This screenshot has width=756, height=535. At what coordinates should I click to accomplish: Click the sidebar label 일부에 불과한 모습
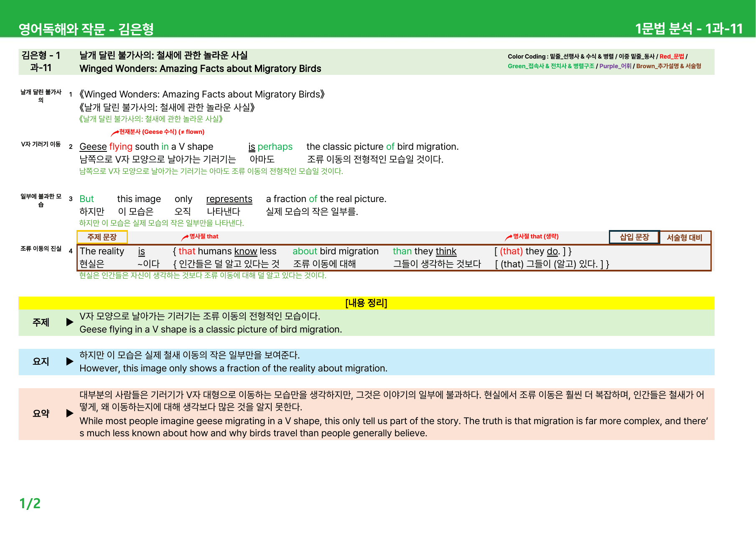pyautogui.click(x=41, y=200)
